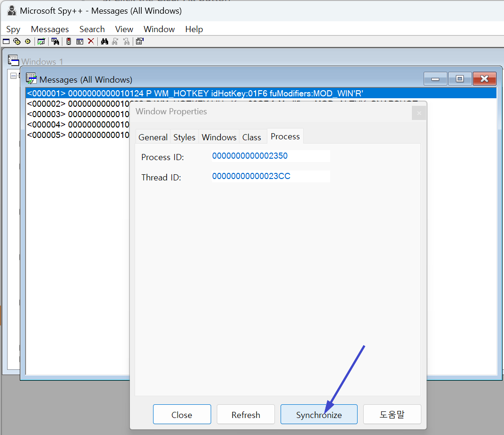Switch to the Windows tab

pos(219,137)
